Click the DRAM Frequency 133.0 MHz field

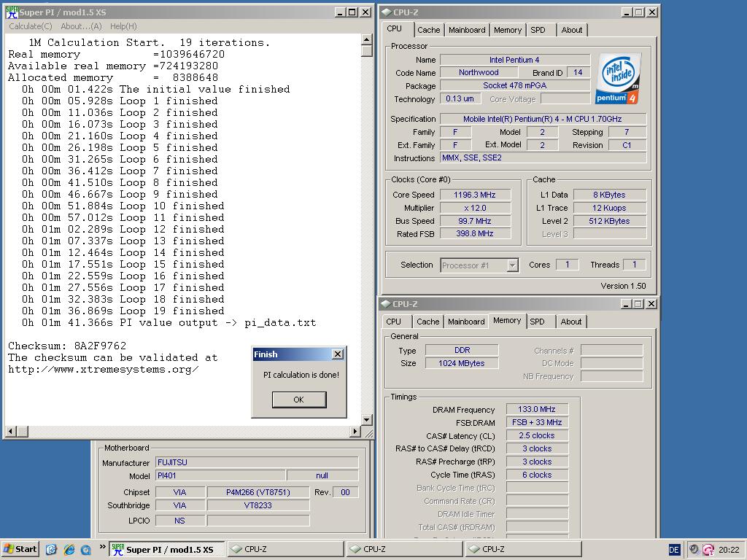click(x=537, y=409)
